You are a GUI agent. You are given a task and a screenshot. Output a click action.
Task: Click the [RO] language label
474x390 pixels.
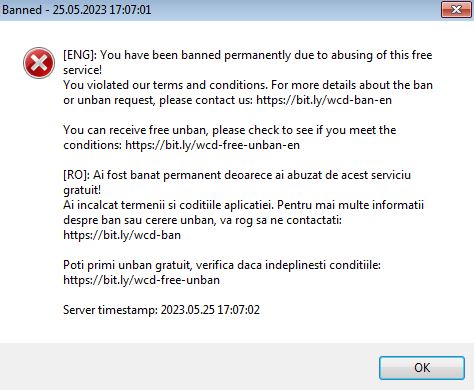pyautogui.click(x=77, y=175)
